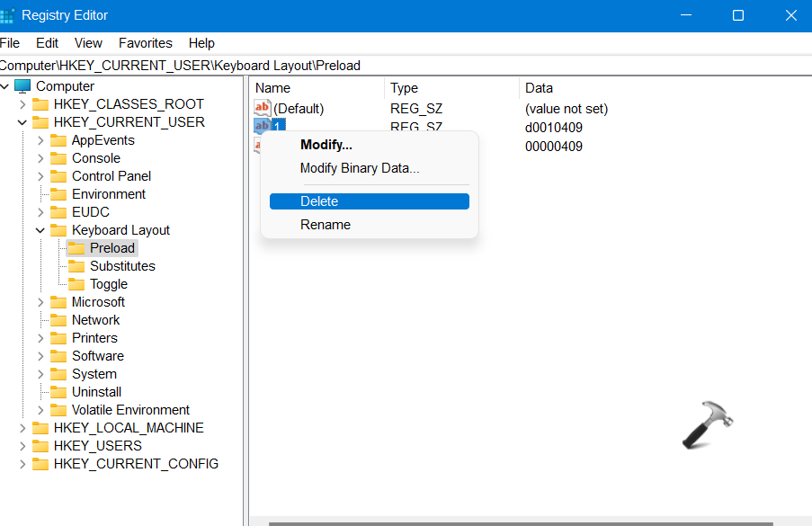Click the registry path address bar
Viewport: 812px width, 526px height.
[x=405, y=66]
